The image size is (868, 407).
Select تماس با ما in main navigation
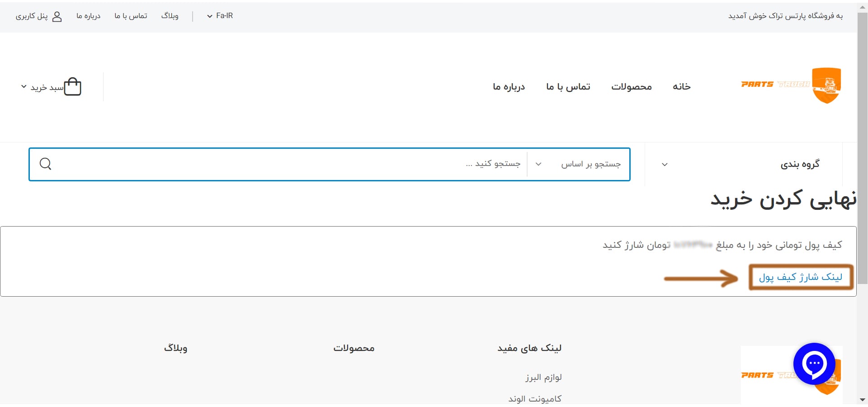pos(568,86)
